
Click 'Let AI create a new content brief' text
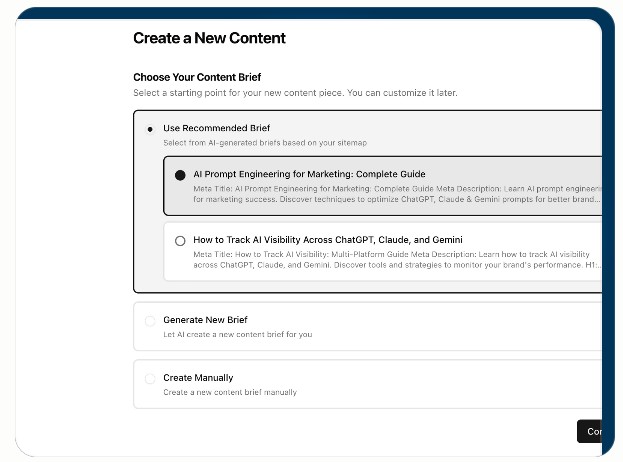point(237,334)
